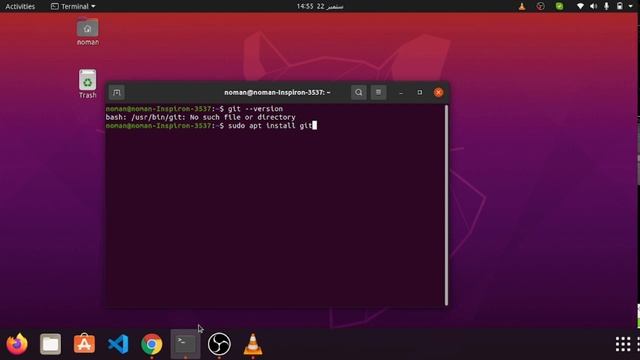Open the Terminal app menu
The width and height of the screenshot is (640, 360).
73,6
